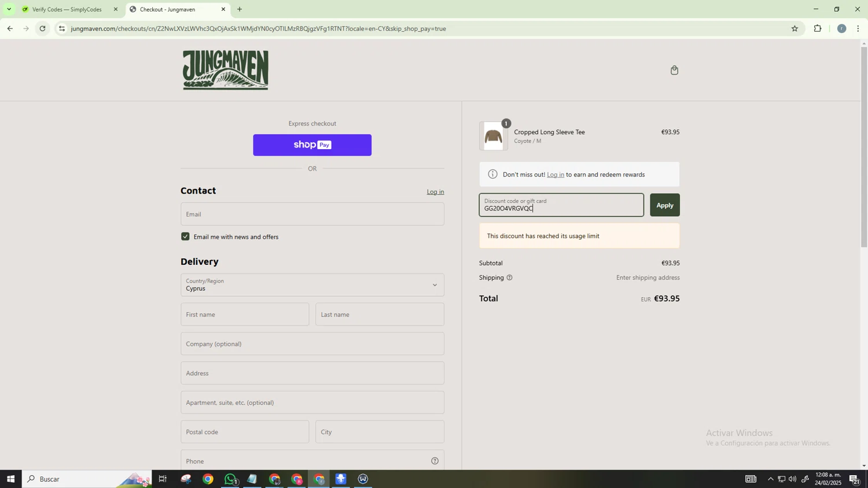
Task: Click the page vertical scrollbar
Action: 864,147
